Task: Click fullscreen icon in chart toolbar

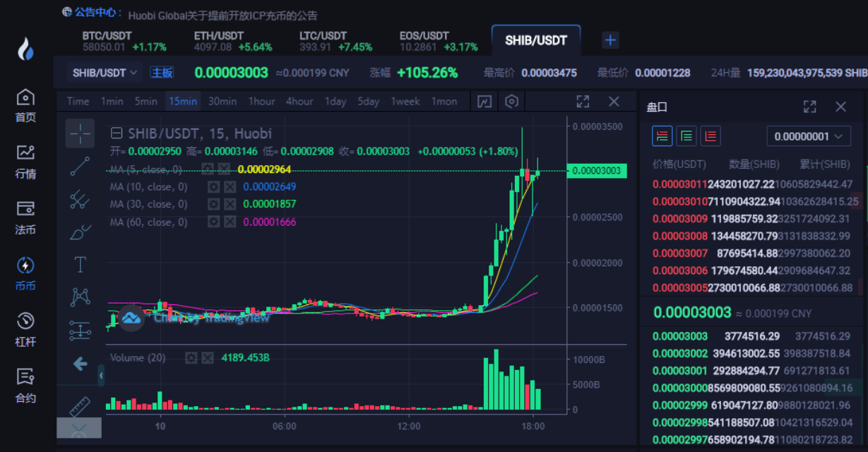Action: pyautogui.click(x=583, y=102)
